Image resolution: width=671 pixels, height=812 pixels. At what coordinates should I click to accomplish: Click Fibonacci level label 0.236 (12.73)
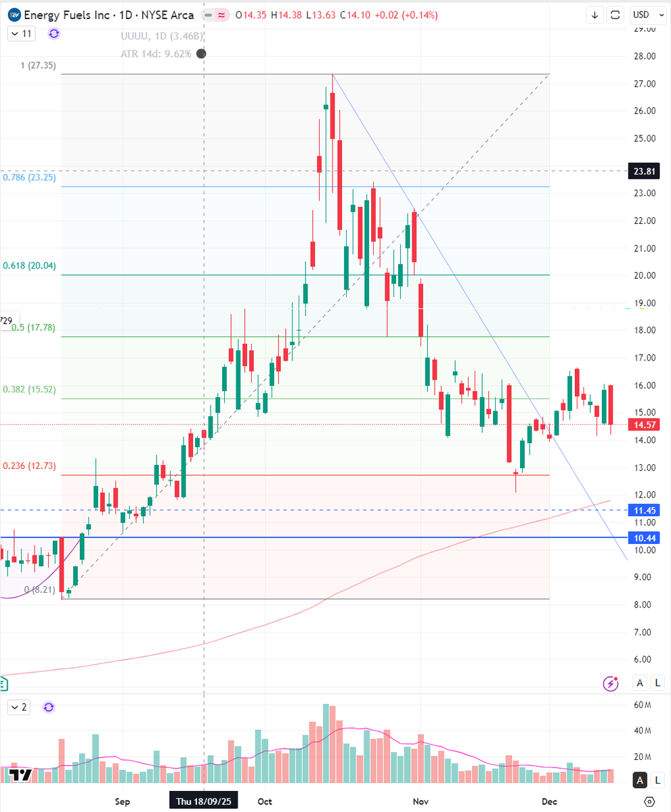coord(29,466)
